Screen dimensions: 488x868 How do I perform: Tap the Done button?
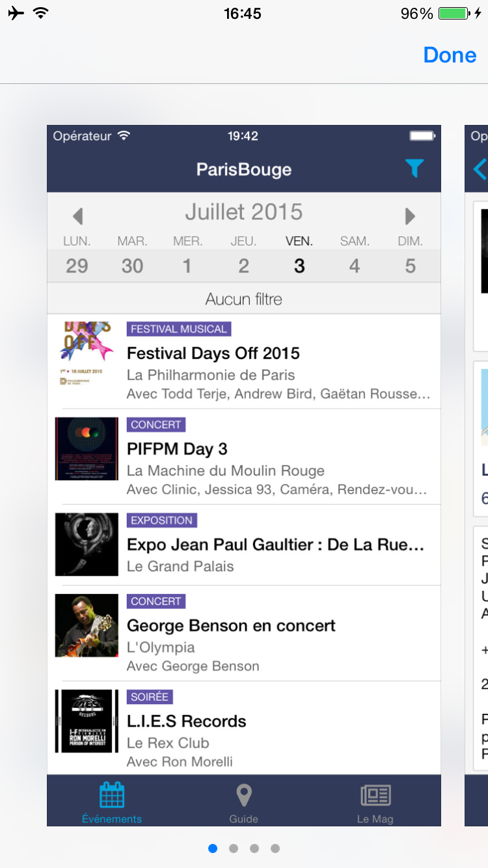click(450, 55)
